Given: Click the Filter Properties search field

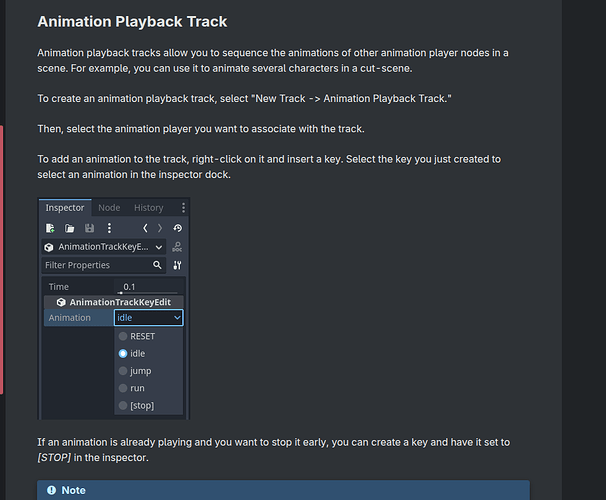Looking at the screenshot, I should tap(96, 265).
